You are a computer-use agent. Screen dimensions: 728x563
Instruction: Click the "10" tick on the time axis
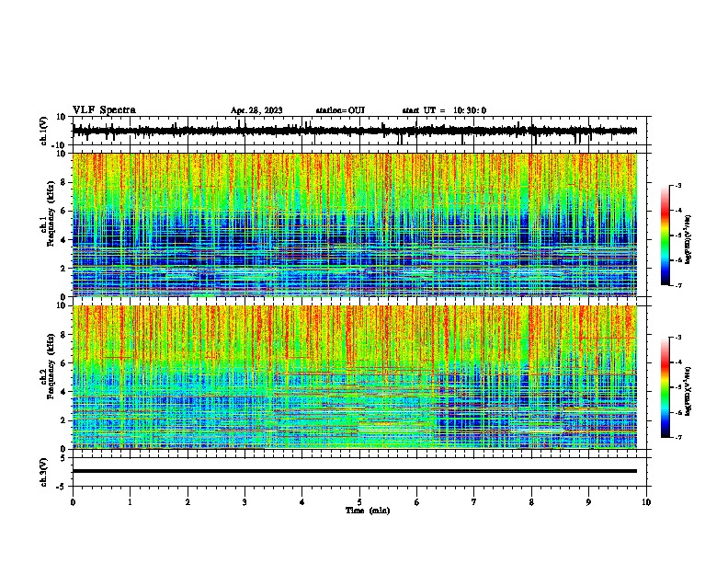click(646, 502)
